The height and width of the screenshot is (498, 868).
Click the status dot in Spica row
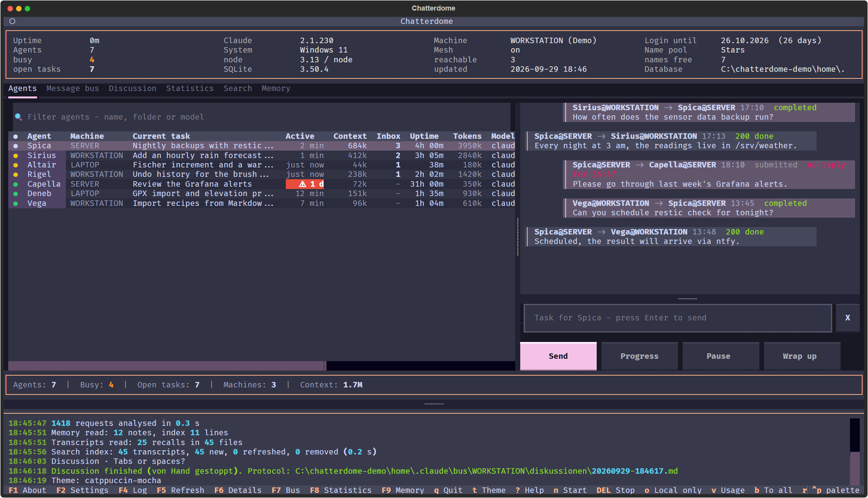15,146
